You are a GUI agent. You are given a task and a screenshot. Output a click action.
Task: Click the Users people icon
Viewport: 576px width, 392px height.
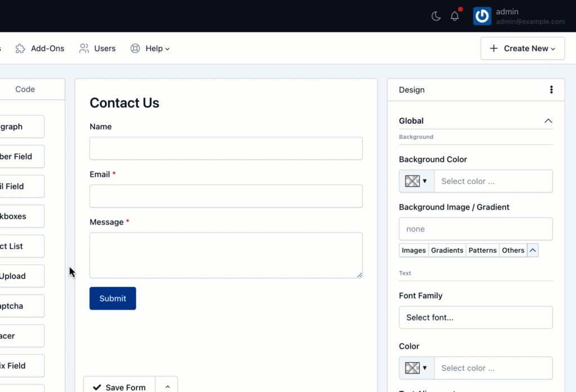pyautogui.click(x=84, y=48)
